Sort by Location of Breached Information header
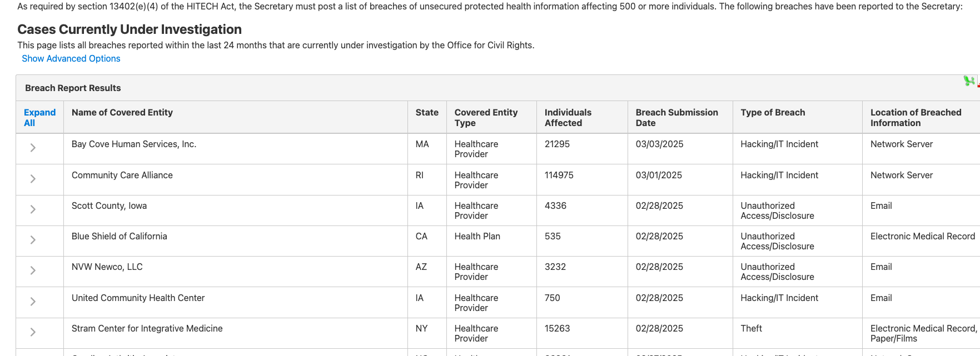Image resolution: width=980 pixels, height=356 pixels. (916, 118)
